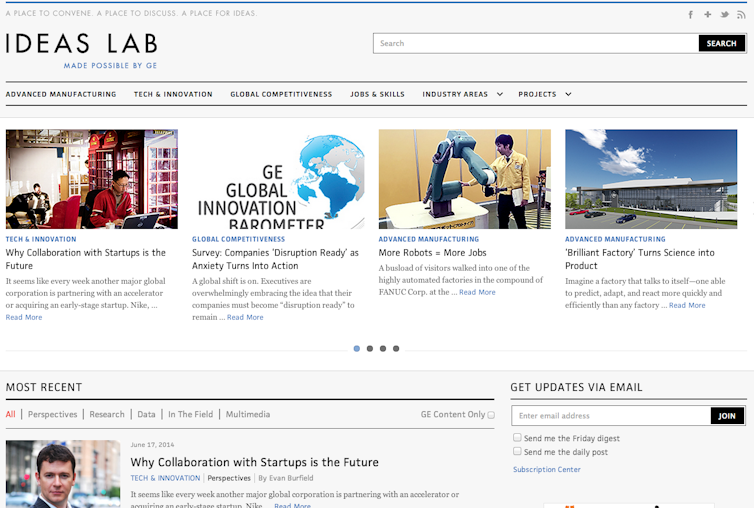Click the IDEAS LAB logo

[x=82, y=43]
